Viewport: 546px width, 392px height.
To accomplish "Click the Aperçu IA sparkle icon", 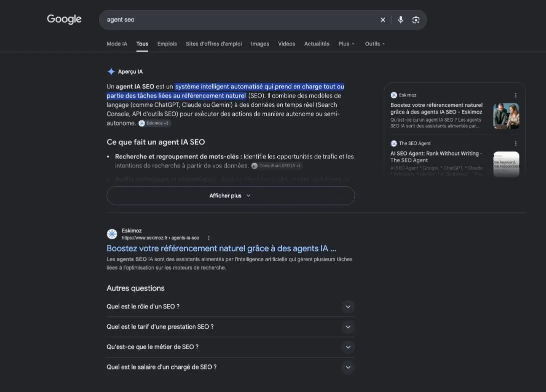I will pyautogui.click(x=111, y=71).
